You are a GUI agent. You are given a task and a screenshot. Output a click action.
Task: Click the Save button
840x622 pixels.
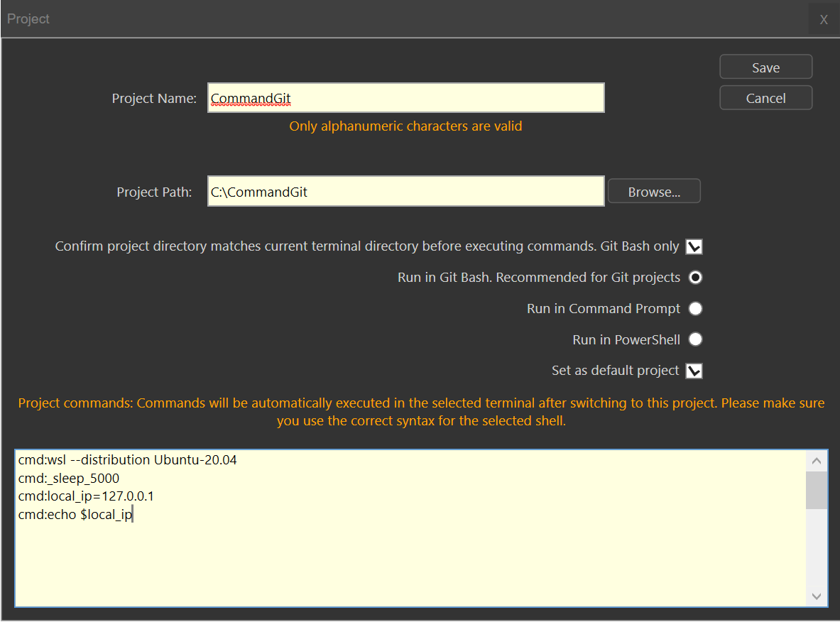point(765,67)
